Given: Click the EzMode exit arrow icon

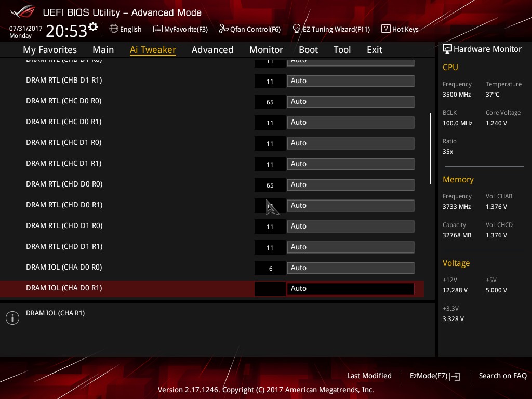Looking at the screenshot, I should [x=455, y=376].
